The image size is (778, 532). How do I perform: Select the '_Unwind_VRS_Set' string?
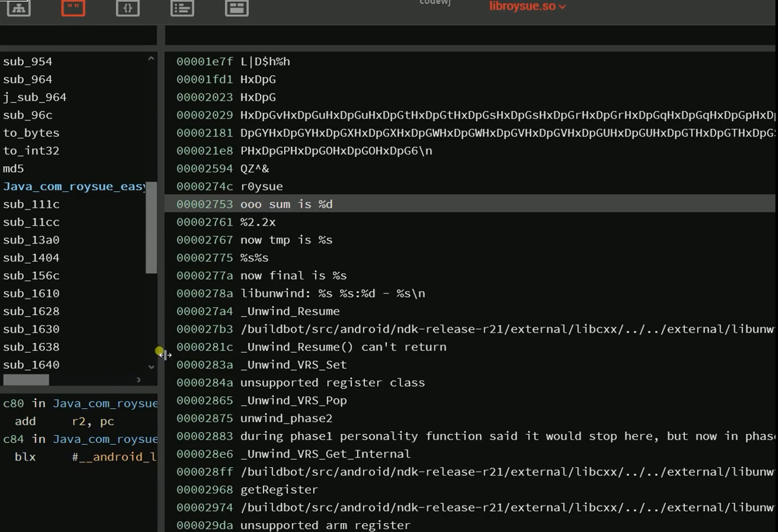pyautogui.click(x=469, y=365)
